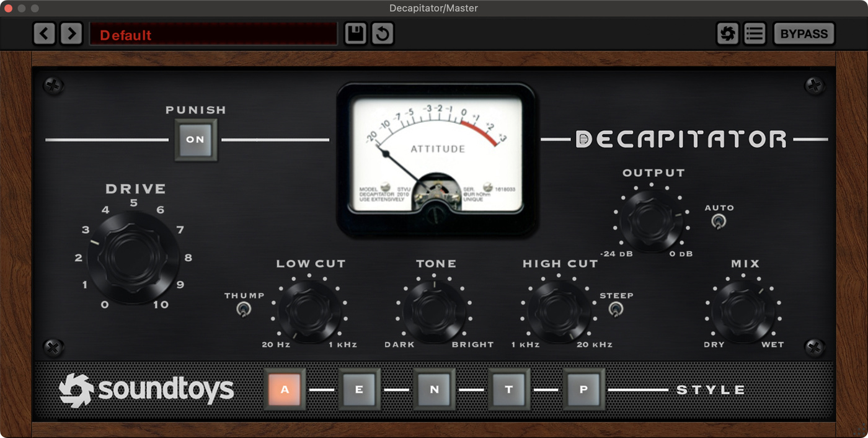Click the DRIVE knob
This screenshot has width=868, height=438.
[133, 257]
